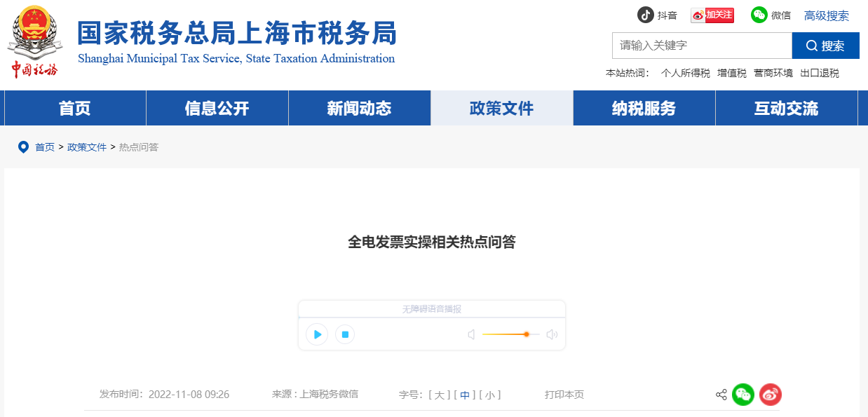The width and height of the screenshot is (868, 417).
Task: Share the article via the red Weibo icon
Action: click(770, 395)
